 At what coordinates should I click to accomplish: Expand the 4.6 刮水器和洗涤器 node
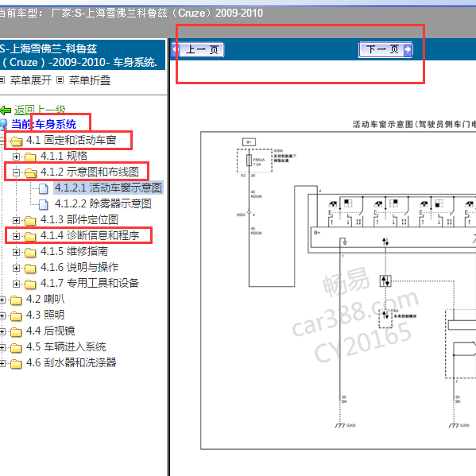pyautogui.click(x=2, y=363)
